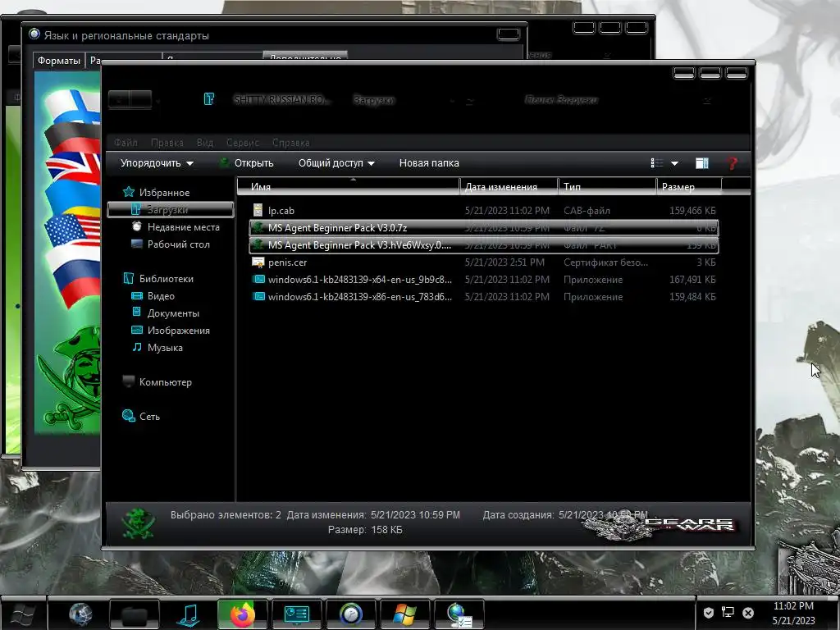Open the Windows Start button

pyautogui.click(x=23, y=614)
